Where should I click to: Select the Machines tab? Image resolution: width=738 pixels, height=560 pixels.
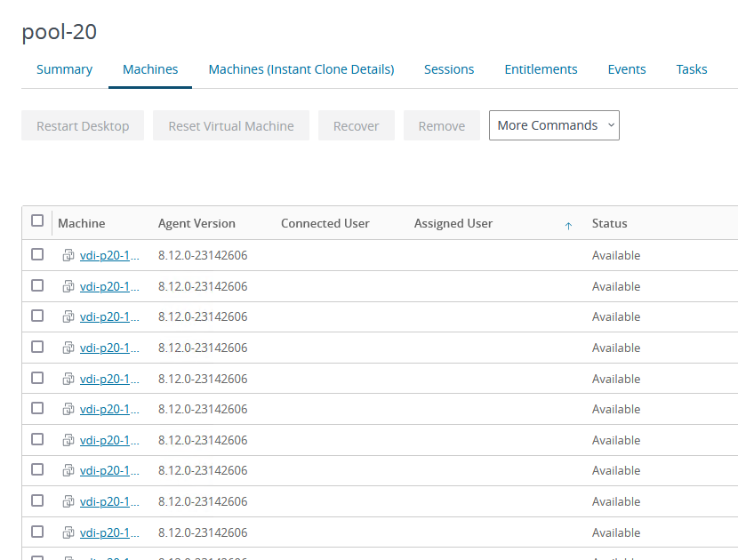(150, 69)
